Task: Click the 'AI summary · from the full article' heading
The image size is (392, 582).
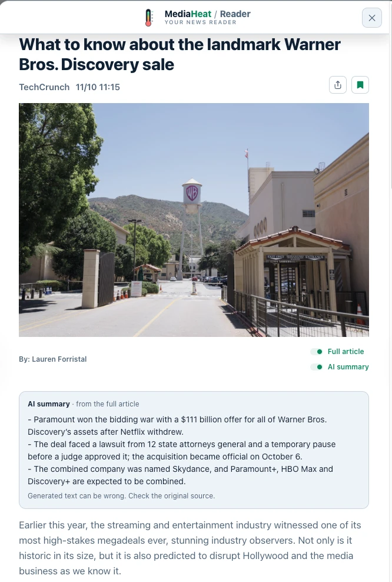Action: point(84,404)
